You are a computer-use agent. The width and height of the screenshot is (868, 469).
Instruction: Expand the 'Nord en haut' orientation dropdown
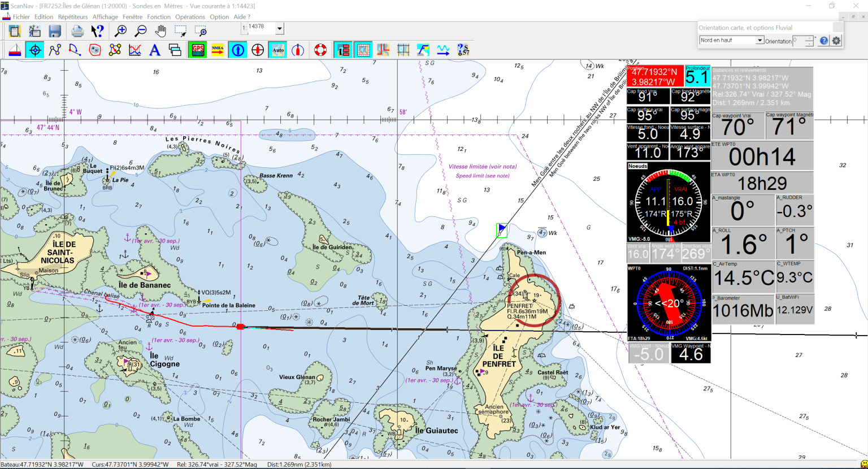760,40
